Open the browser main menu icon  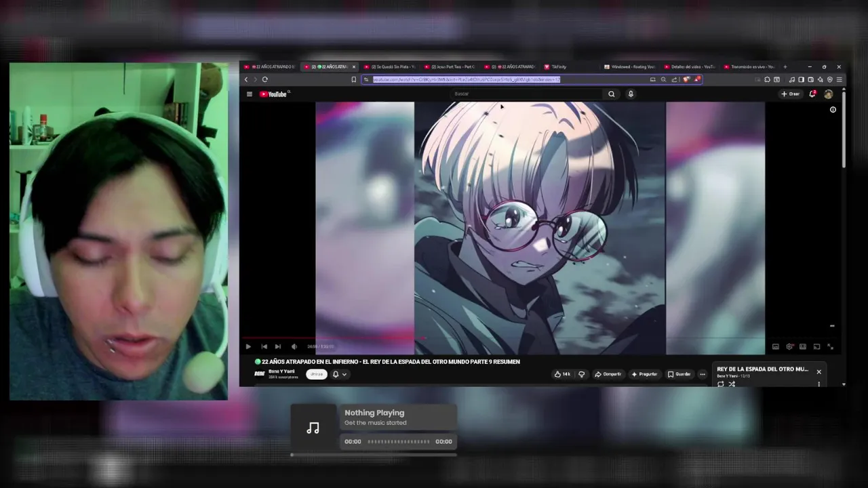pyautogui.click(x=839, y=79)
